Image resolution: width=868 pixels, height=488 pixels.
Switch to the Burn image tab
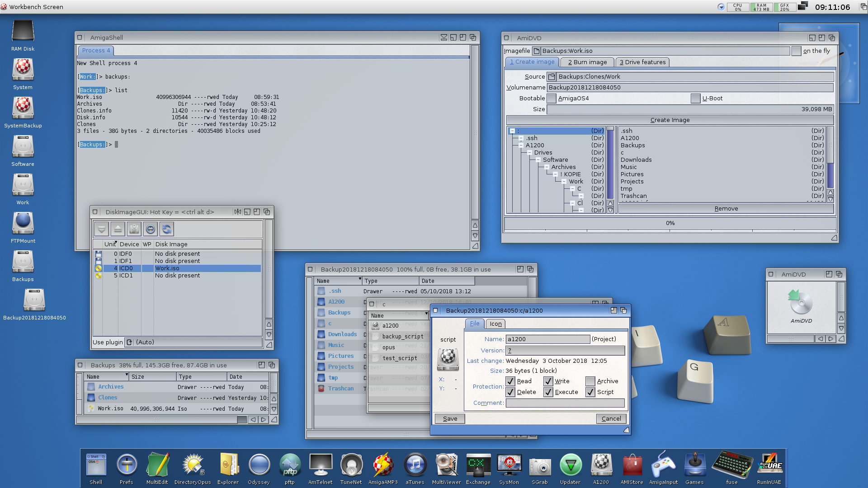tap(587, 62)
